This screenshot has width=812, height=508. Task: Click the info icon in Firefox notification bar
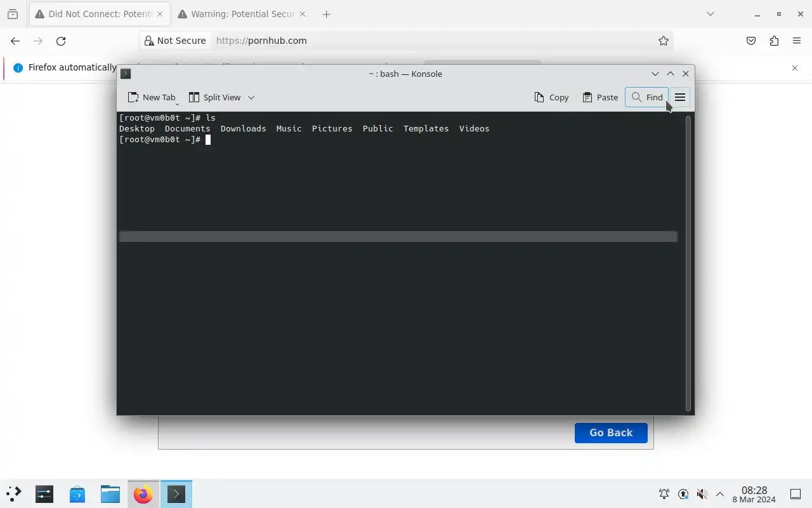point(18,68)
